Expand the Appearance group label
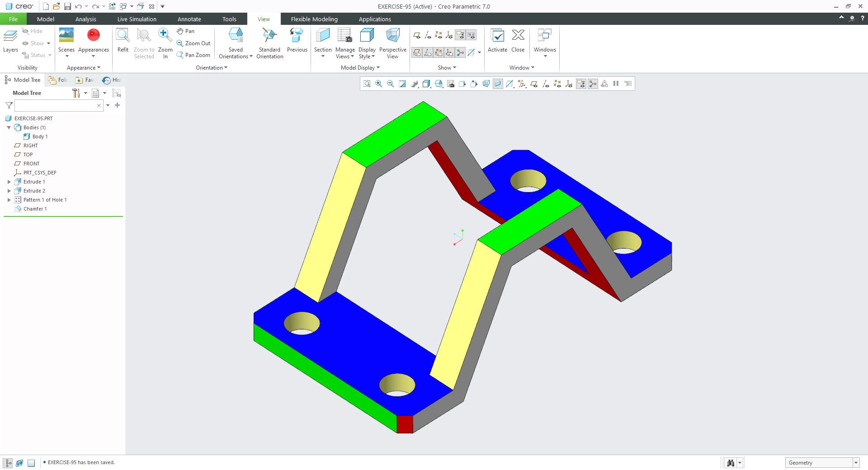 [x=84, y=68]
